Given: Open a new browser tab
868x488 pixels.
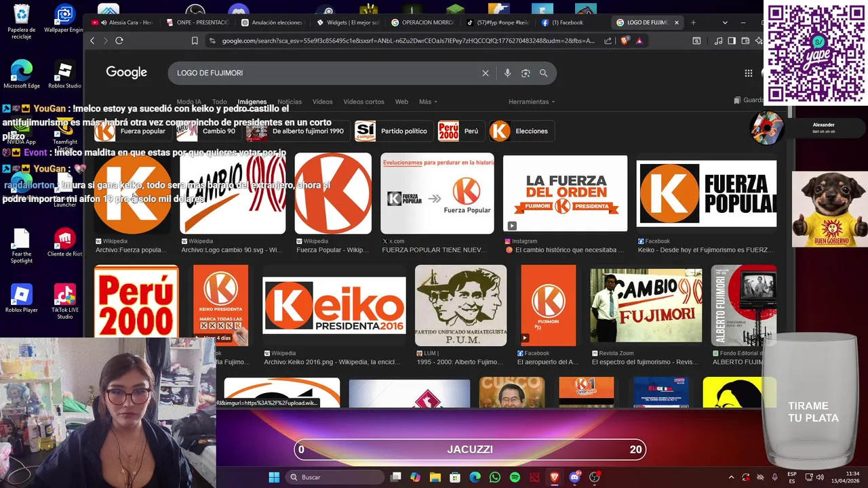Looking at the screenshot, I should 693,22.
